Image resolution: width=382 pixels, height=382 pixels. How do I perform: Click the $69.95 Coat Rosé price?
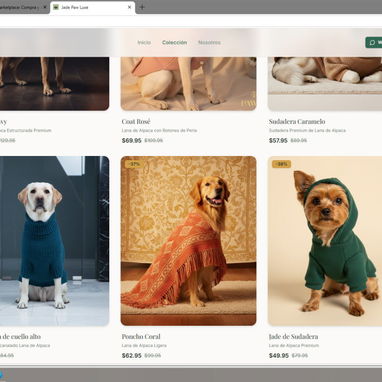(132, 141)
